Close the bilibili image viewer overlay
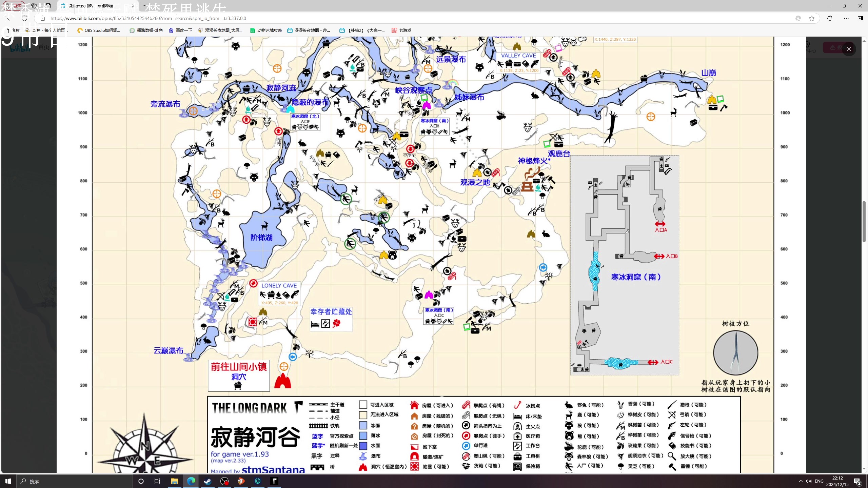 849,49
